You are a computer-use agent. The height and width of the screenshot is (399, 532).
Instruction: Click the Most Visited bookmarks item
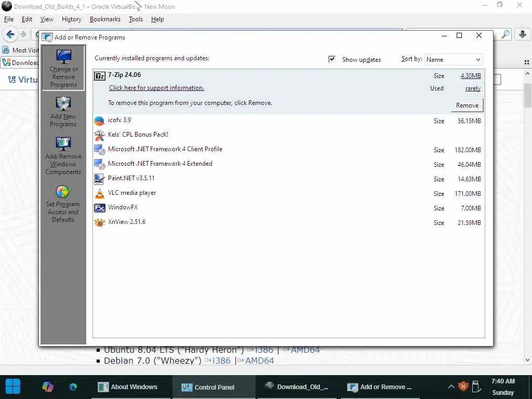click(21, 50)
